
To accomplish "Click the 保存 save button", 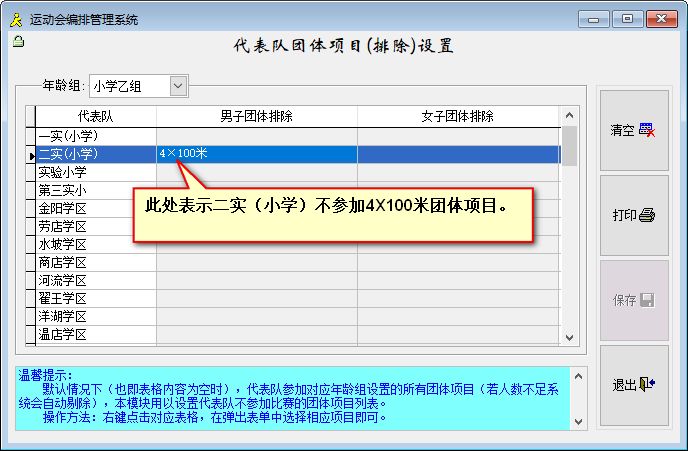I will click(634, 301).
